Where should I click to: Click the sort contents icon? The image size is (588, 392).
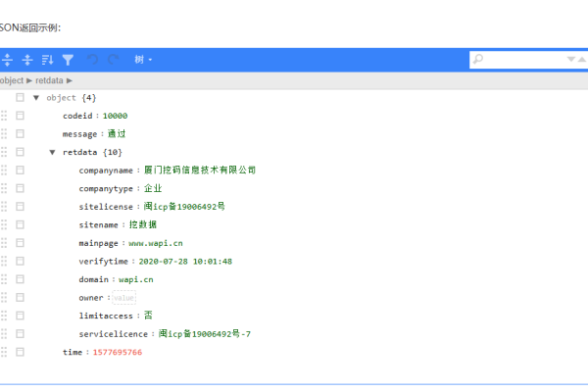(x=47, y=60)
